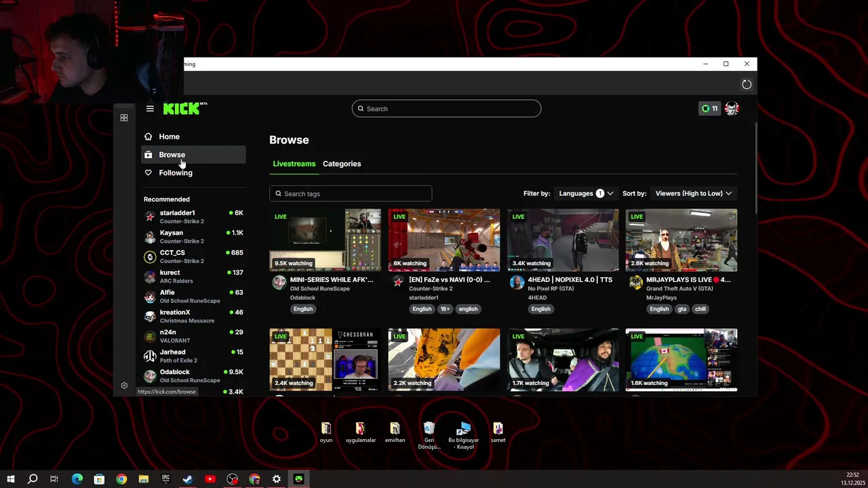Image resolution: width=868 pixels, height=488 pixels.
Task: Open the settings gear in left strip
Action: pyautogui.click(x=124, y=386)
